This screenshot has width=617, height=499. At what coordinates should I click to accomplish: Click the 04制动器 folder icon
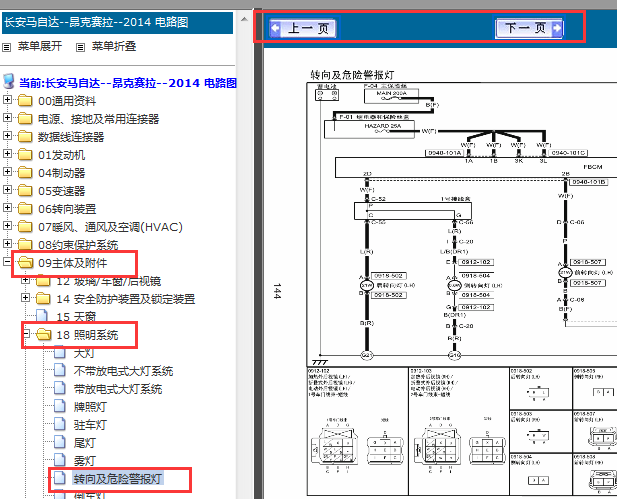tap(25, 172)
